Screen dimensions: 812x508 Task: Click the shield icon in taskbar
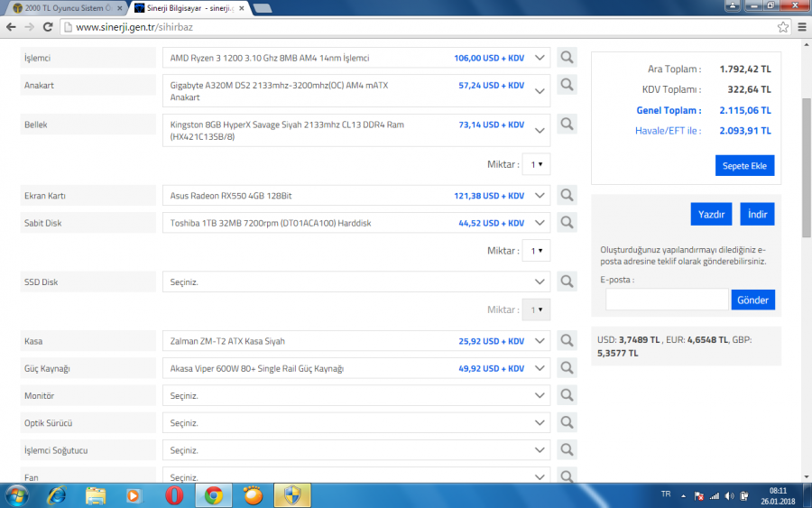point(292,496)
